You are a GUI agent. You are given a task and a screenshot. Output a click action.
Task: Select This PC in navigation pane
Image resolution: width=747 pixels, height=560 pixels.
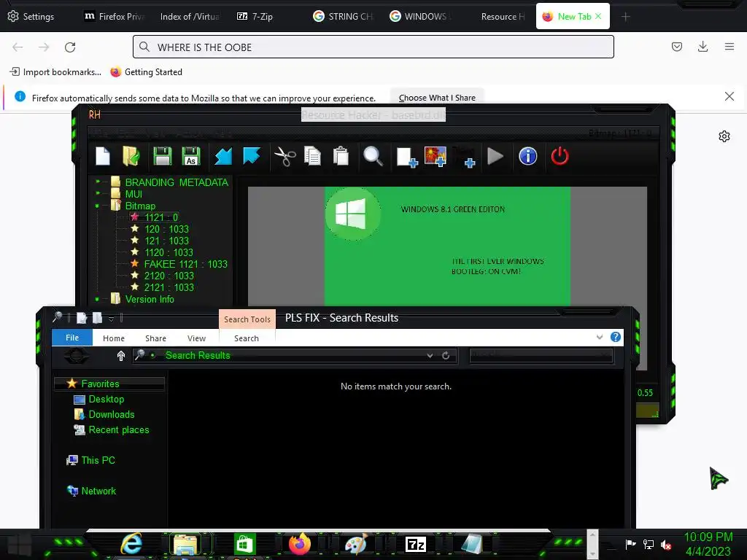point(98,460)
